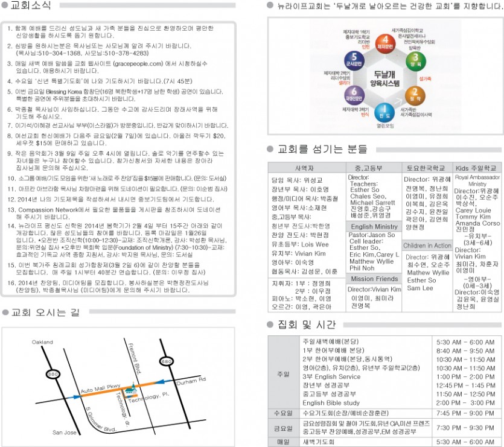Select the Children in Action subheader

tap(427, 246)
